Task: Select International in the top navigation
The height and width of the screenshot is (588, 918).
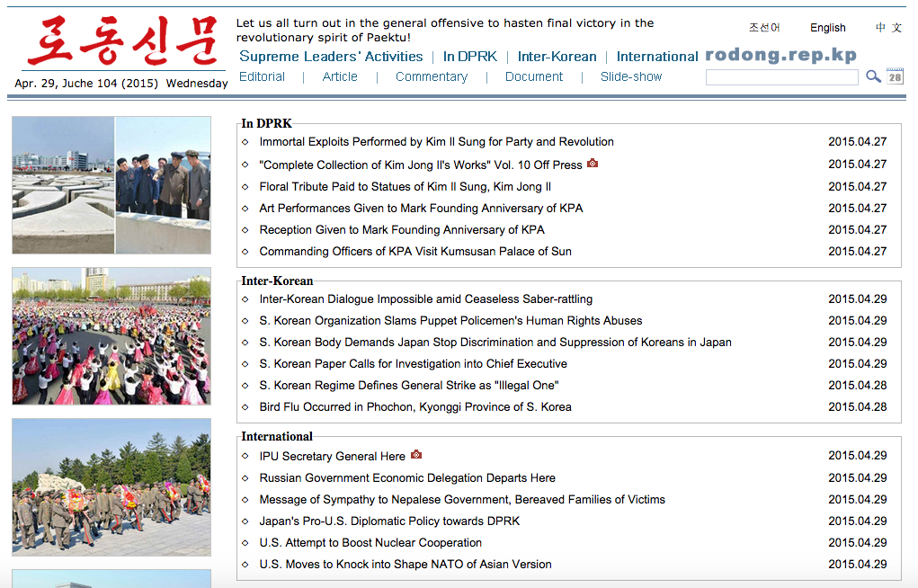Action: [x=656, y=56]
